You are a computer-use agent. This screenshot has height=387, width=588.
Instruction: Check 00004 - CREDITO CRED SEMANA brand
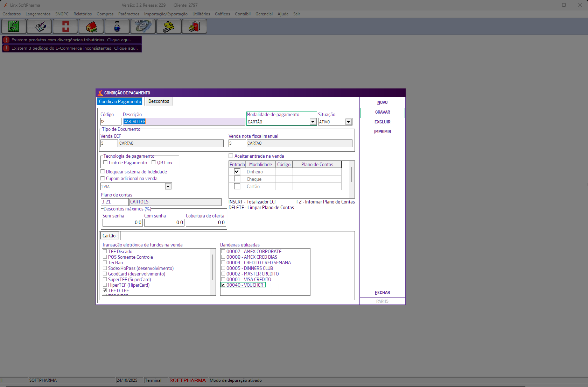click(x=223, y=263)
